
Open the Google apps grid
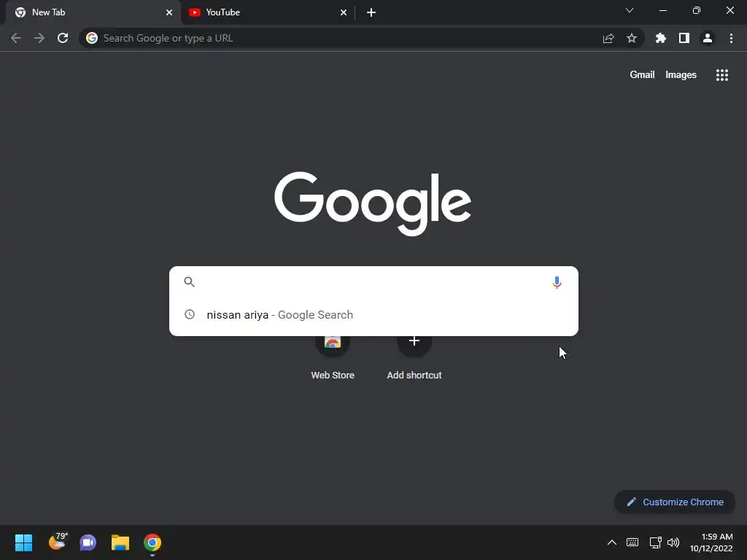click(722, 75)
